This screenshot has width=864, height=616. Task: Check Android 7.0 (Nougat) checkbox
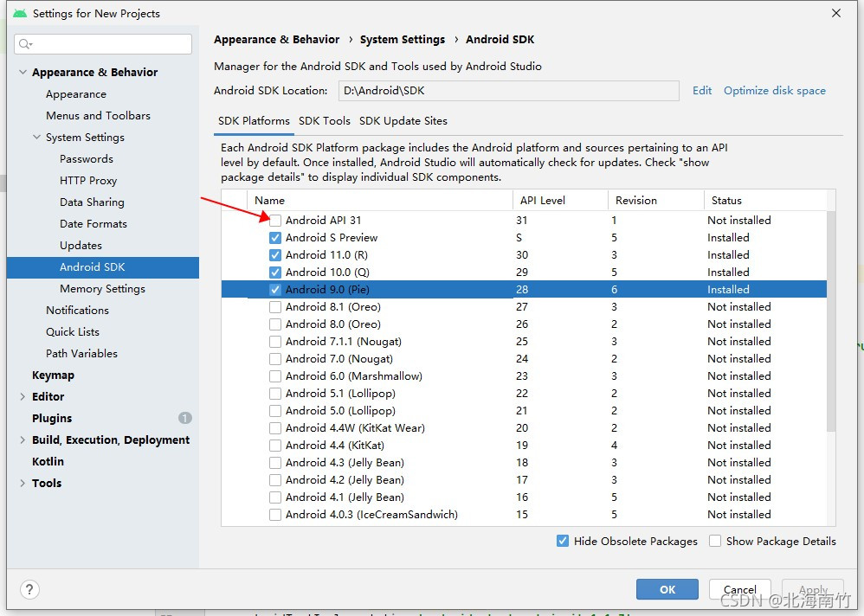pyautogui.click(x=275, y=359)
